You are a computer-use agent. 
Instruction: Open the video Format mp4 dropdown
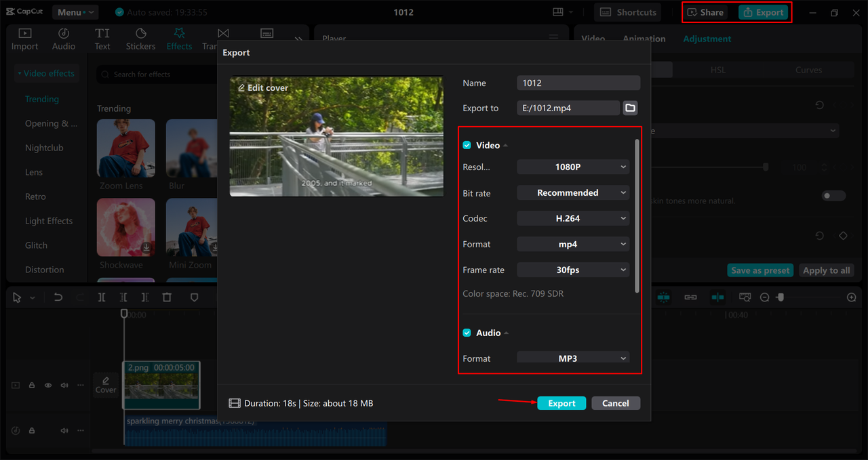[x=573, y=245]
